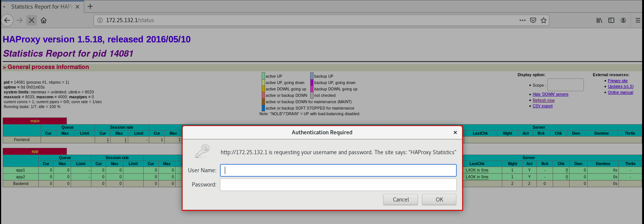Click LastChk column header in app table
The height and width of the screenshot is (224, 644).
coord(477,164)
